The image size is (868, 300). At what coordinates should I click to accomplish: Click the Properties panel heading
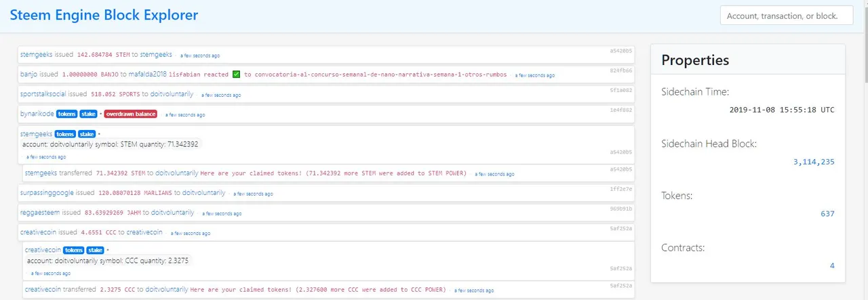[695, 60]
